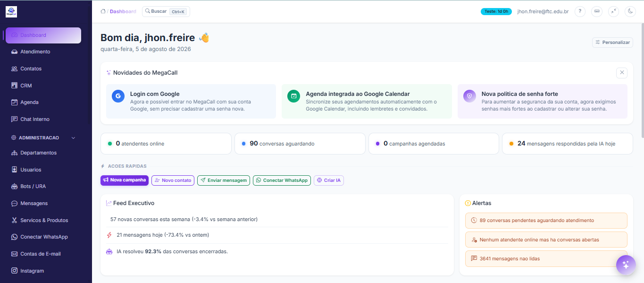
Task: Open the keyboard shortcuts icon
Action: click(x=597, y=11)
